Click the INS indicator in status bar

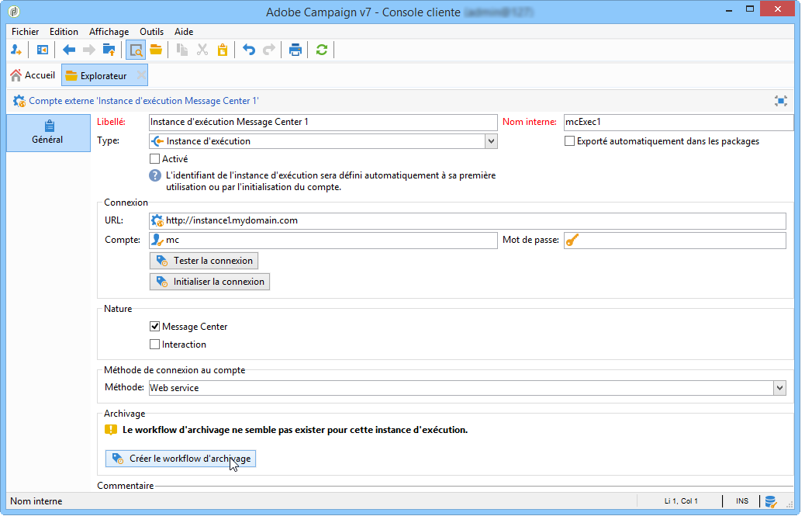[x=742, y=501]
